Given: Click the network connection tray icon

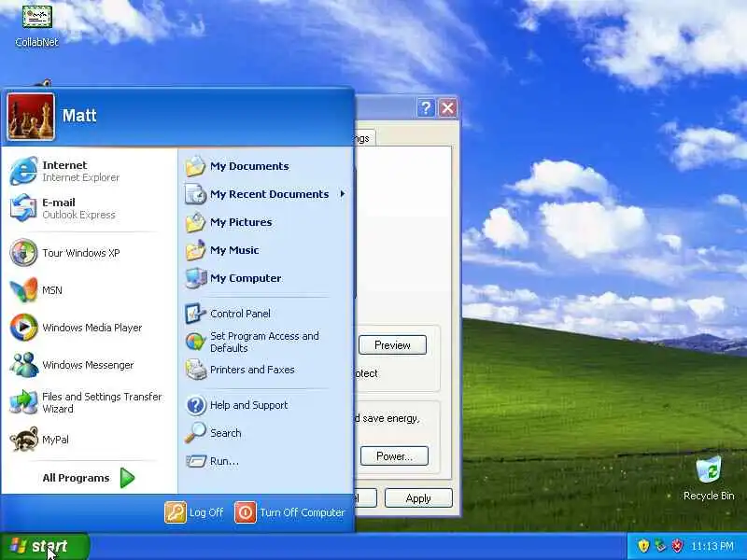Looking at the screenshot, I should (660, 546).
